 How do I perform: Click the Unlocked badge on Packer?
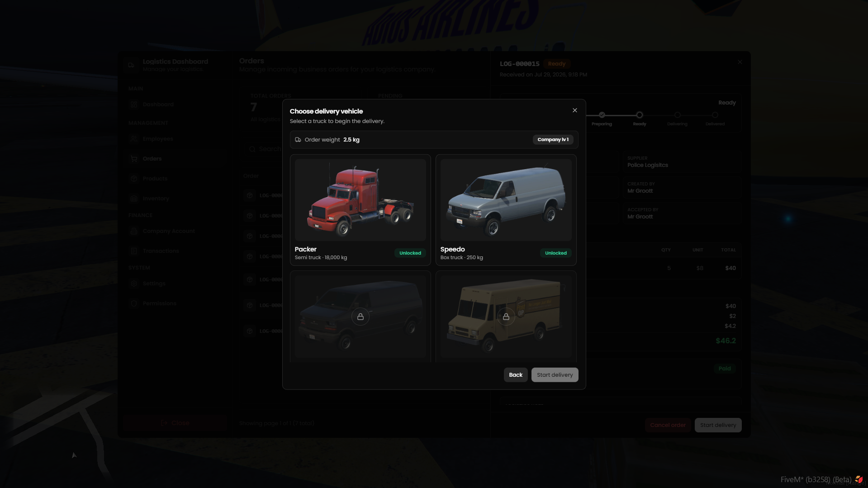(410, 253)
